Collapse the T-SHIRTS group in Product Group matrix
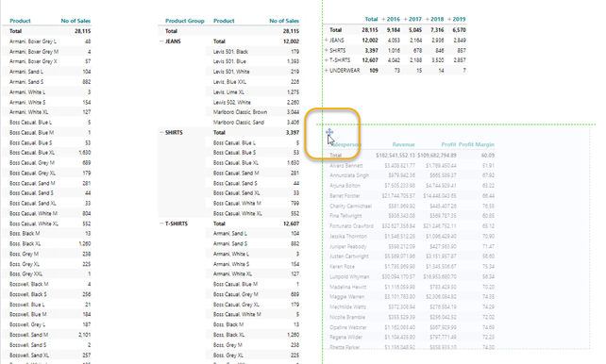Image resolution: width=606 pixels, height=364 pixels. click(x=161, y=223)
